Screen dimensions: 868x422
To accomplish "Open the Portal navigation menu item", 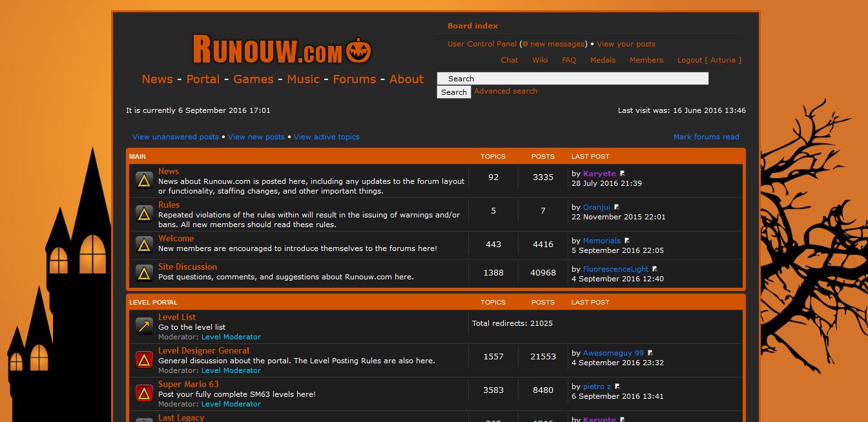I will [x=203, y=79].
